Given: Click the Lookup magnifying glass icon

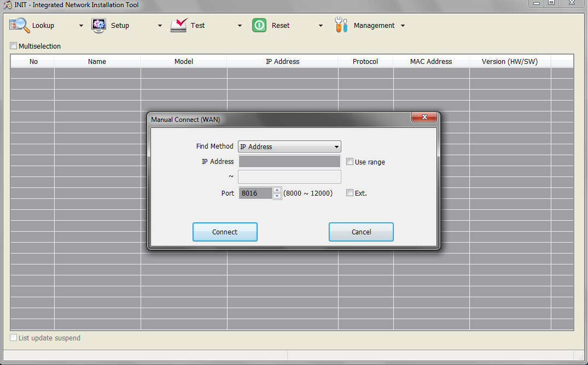Looking at the screenshot, I should click(x=19, y=26).
